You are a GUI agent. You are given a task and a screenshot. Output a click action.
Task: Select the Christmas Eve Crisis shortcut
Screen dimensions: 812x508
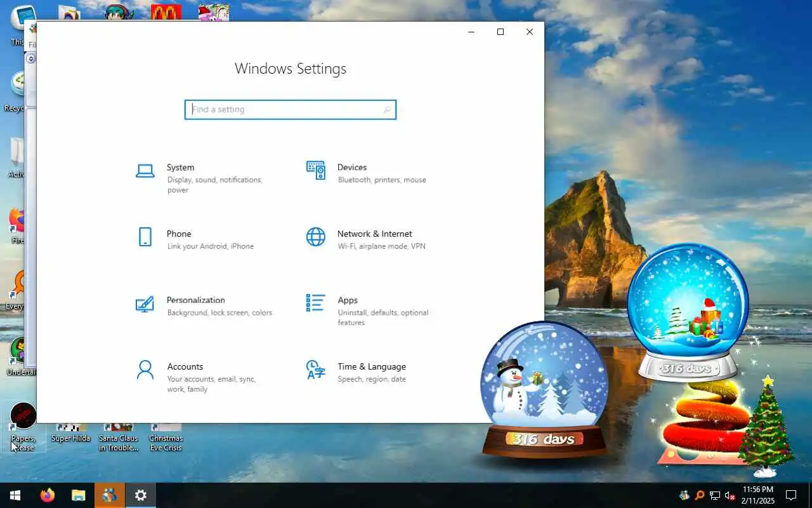166,438
